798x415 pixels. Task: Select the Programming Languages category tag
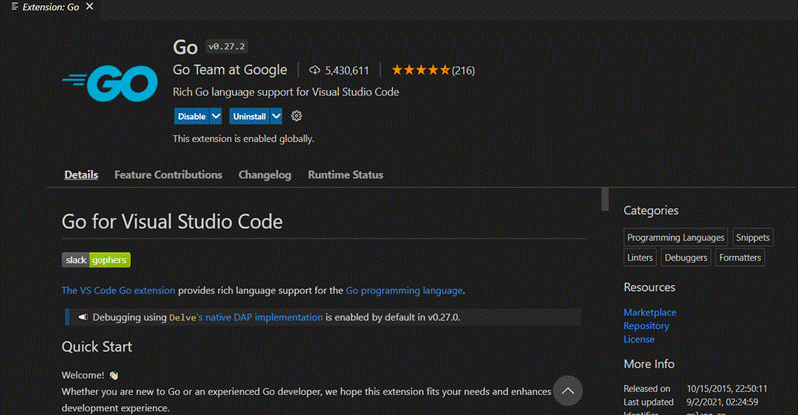pyautogui.click(x=675, y=238)
